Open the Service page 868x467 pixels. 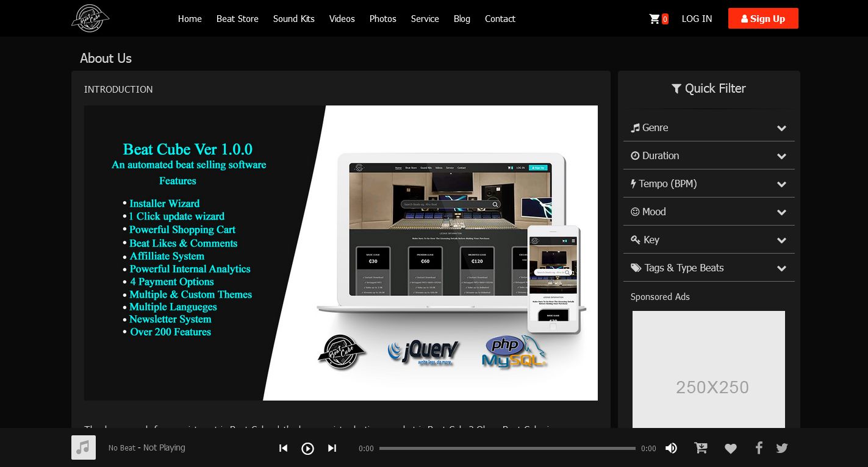click(425, 19)
